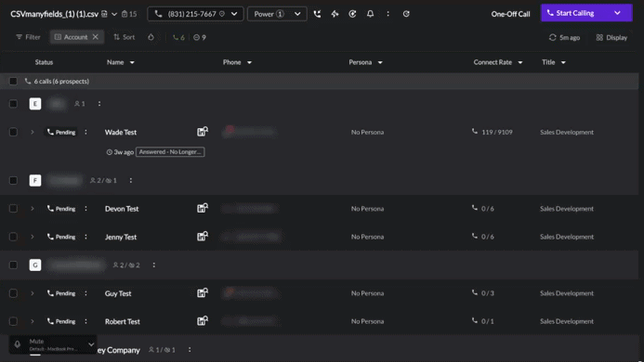Open three-dot menu for Guy Test
The image size is (644, 362).
[85, 293]
